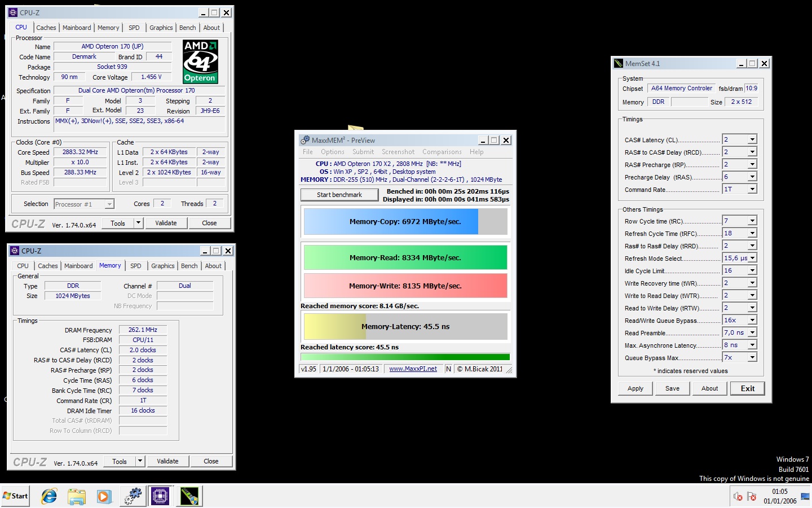
Task: Open Comparisons menu in MaxxMEM
Action: [442, 152]
